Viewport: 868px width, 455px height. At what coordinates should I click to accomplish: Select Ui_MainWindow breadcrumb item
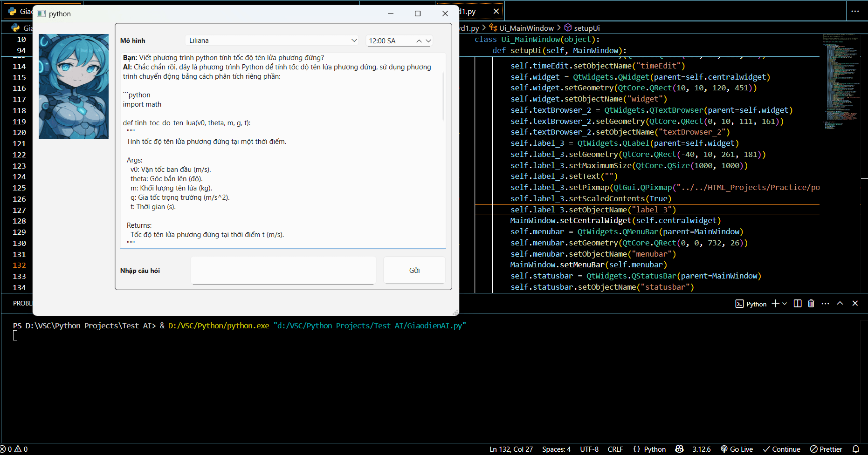526,28
